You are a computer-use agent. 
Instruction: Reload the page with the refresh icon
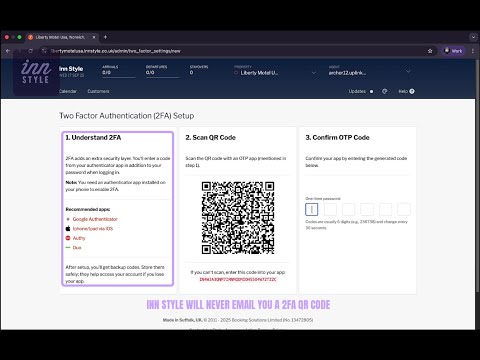pyautogui.click(x=31, y=51)
